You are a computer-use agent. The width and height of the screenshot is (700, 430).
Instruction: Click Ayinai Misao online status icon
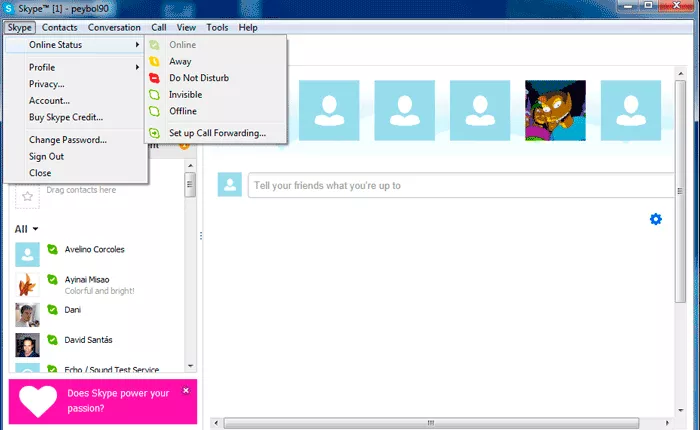tap(53, 280)
